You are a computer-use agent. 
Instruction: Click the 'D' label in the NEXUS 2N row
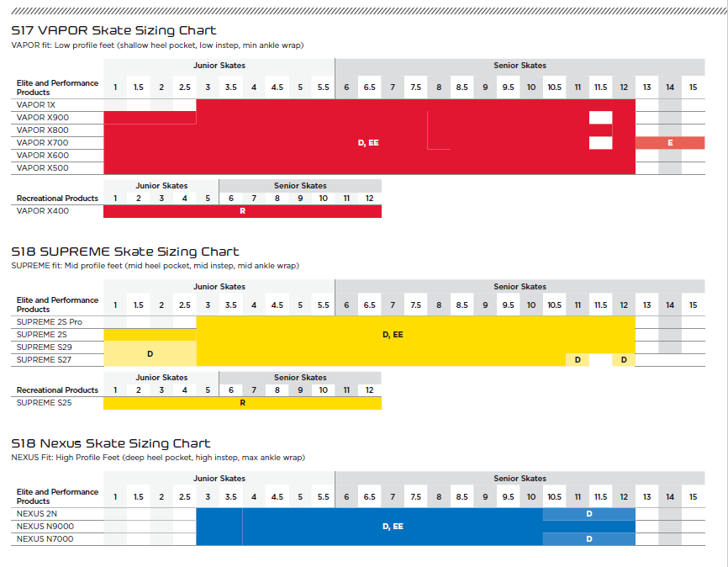pos(588,514)
